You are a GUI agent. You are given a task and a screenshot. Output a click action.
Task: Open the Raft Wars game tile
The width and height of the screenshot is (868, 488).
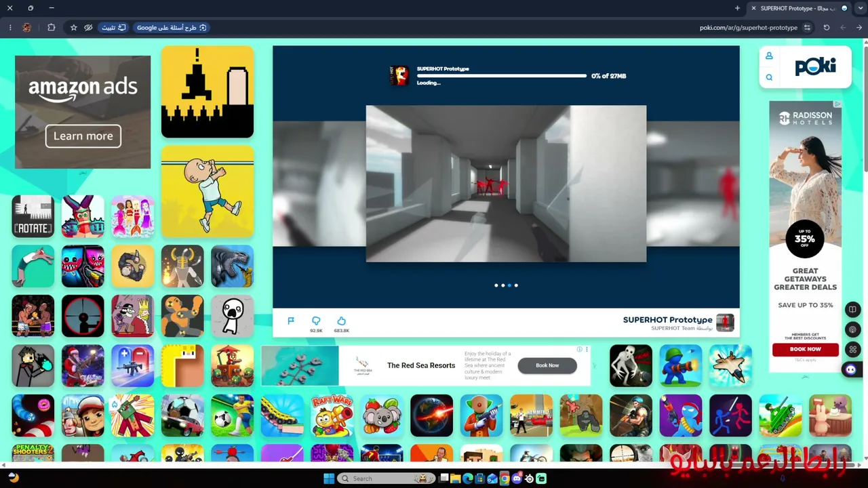point(332,415)
